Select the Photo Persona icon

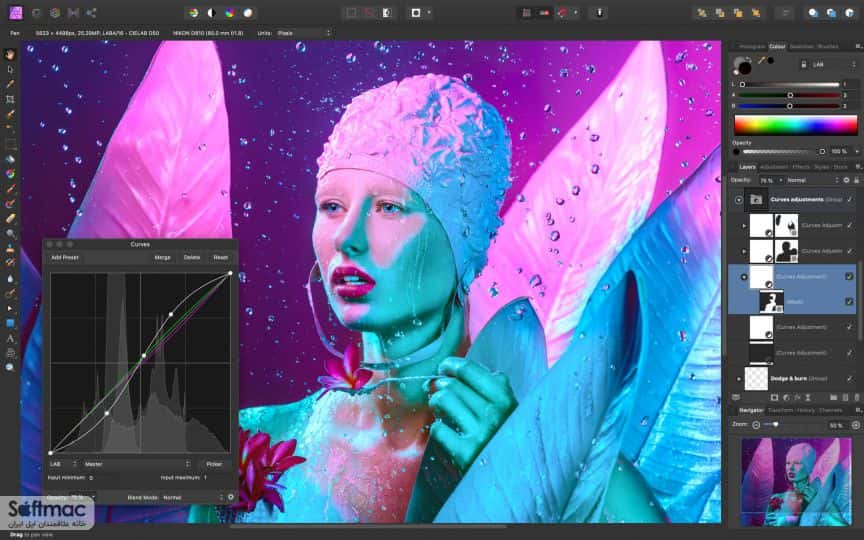[17, 13]
